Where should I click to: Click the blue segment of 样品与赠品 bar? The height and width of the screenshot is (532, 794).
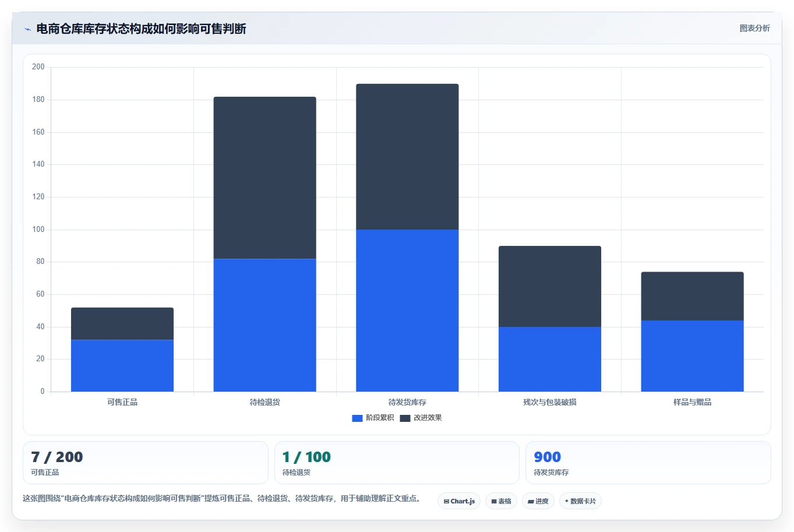click(692, 356)
